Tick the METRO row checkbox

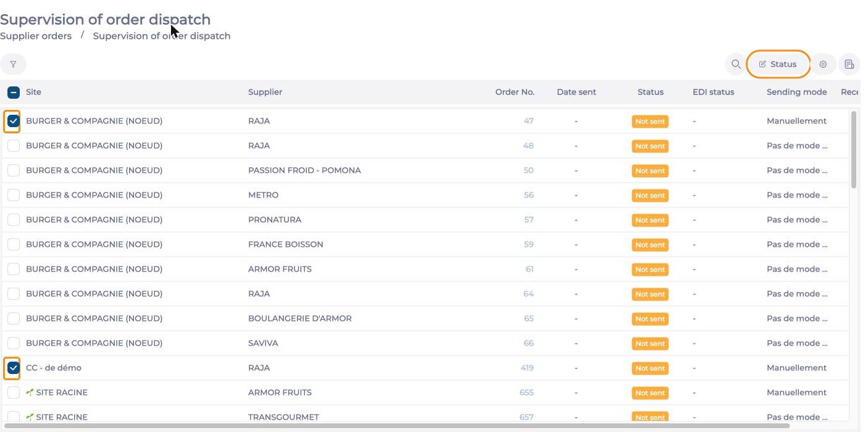click(x=14, y=195)
